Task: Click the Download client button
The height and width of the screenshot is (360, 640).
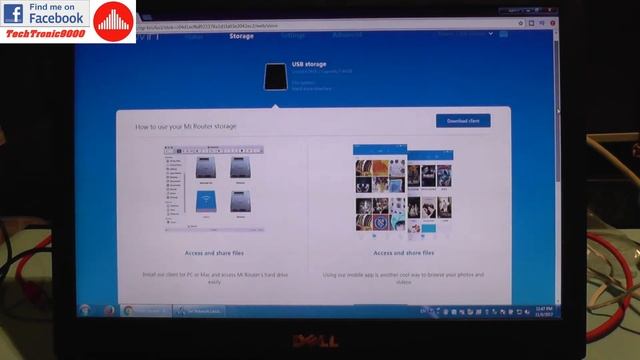Action: [463, 121]
